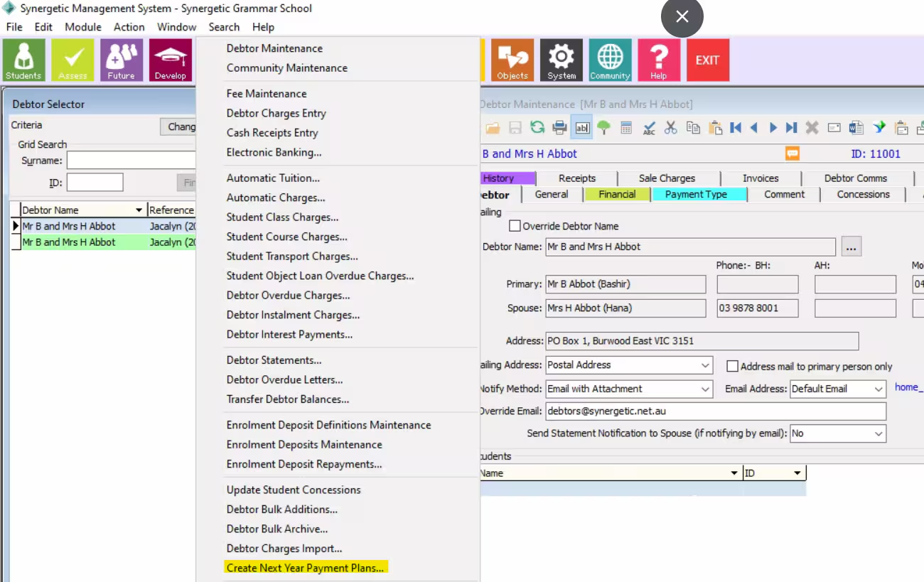Choose Cash Receipts Entry

272,133
